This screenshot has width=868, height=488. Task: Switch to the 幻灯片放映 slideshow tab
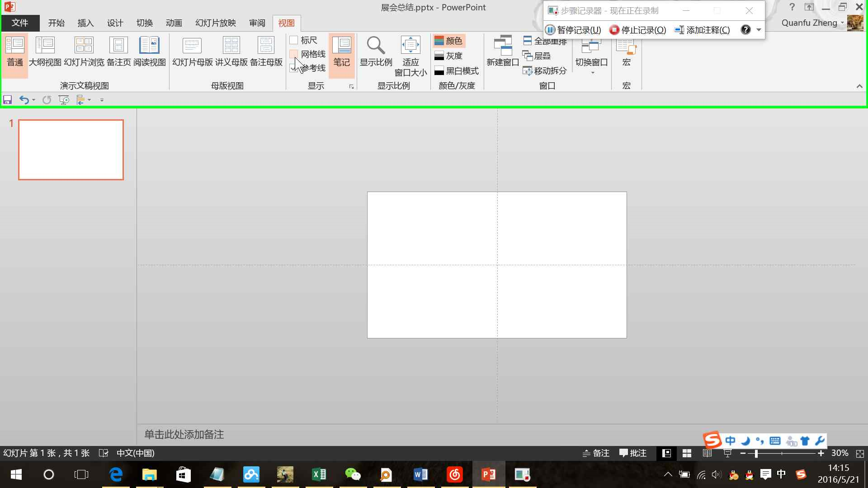click(216, 23)
